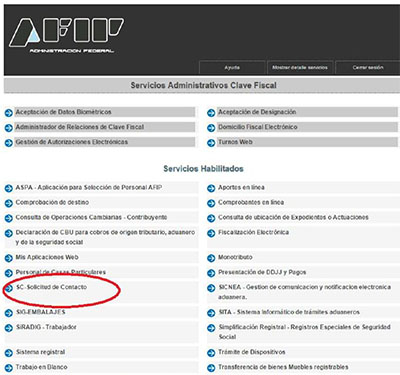Open Sistema registral

(x=41, y=352)
